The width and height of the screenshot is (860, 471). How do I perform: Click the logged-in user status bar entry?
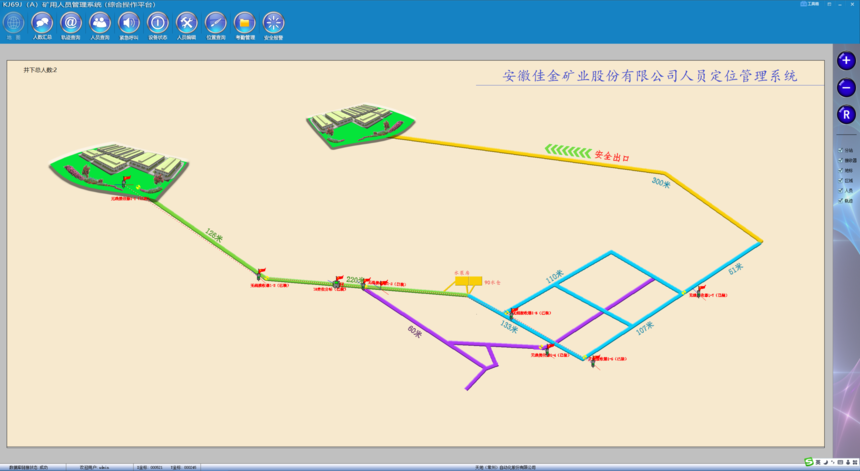(x=94, y=467)
